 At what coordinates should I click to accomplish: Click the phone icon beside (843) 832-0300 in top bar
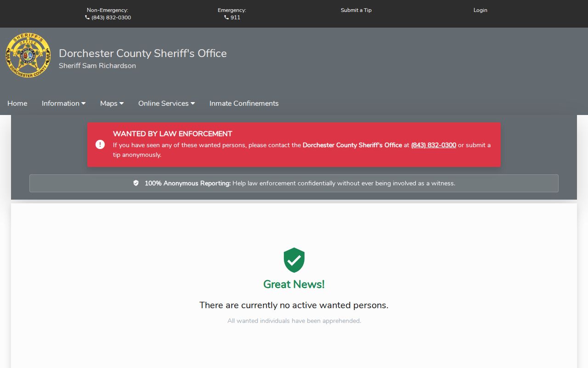87,17
